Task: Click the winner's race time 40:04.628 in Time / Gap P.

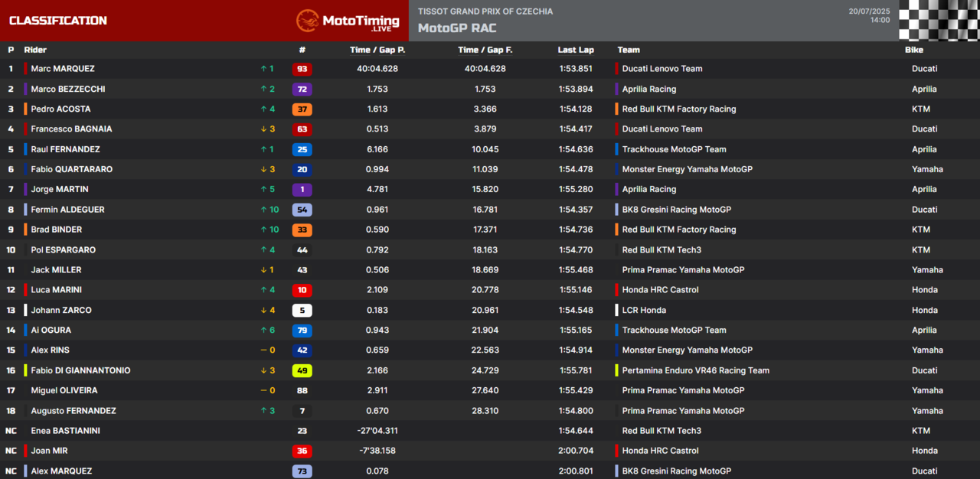Action: [x=377, y=69]
